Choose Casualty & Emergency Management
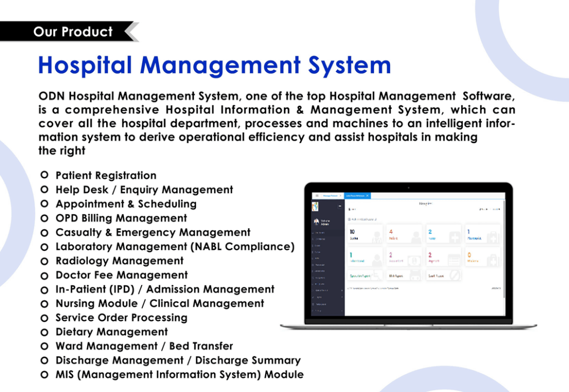Viewport: 569px width, 392px height. 153,233
